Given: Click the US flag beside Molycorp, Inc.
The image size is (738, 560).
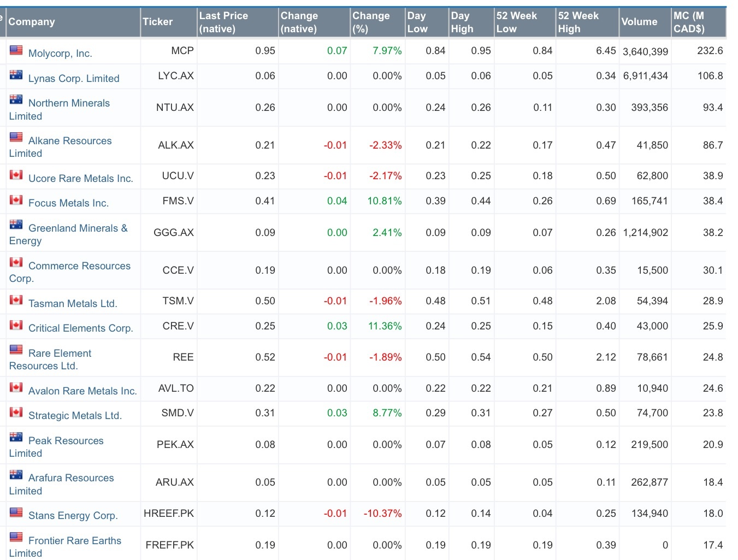Looking at the screenshot, I should coord(16,50).
